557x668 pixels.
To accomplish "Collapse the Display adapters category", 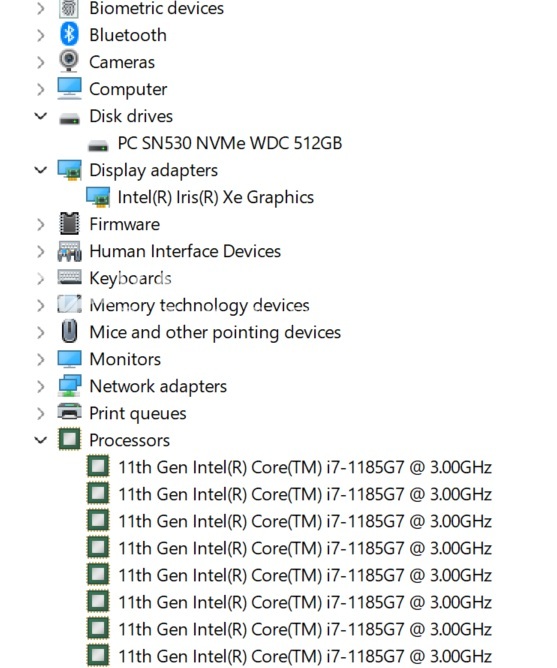I will [x=40, y=170].
